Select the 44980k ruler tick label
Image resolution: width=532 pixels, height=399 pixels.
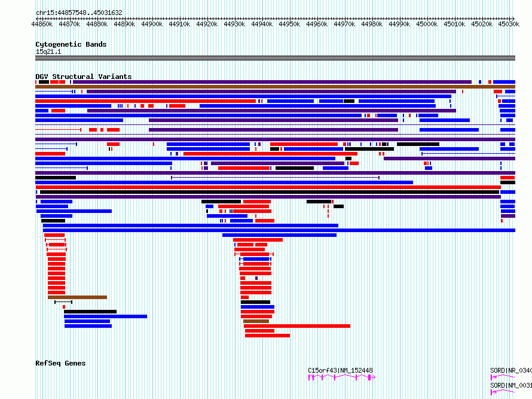(x=372, y=24)
